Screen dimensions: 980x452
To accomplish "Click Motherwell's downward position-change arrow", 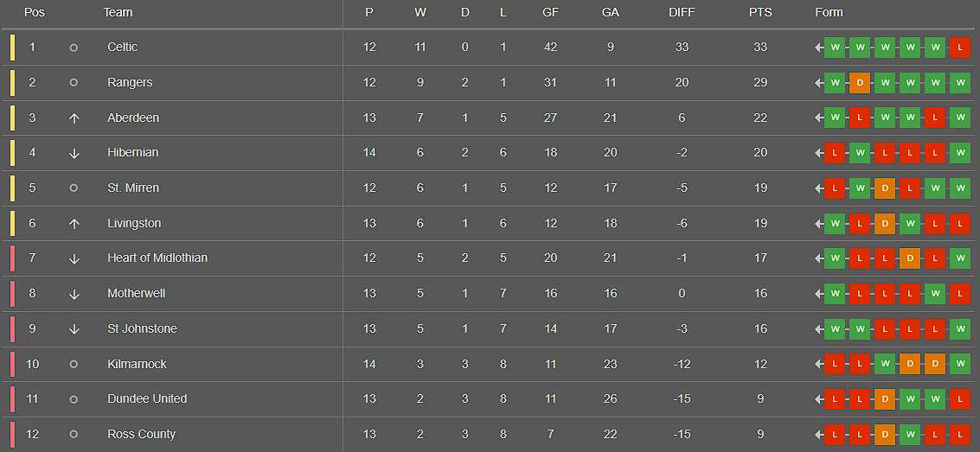I will pos(74,294).
